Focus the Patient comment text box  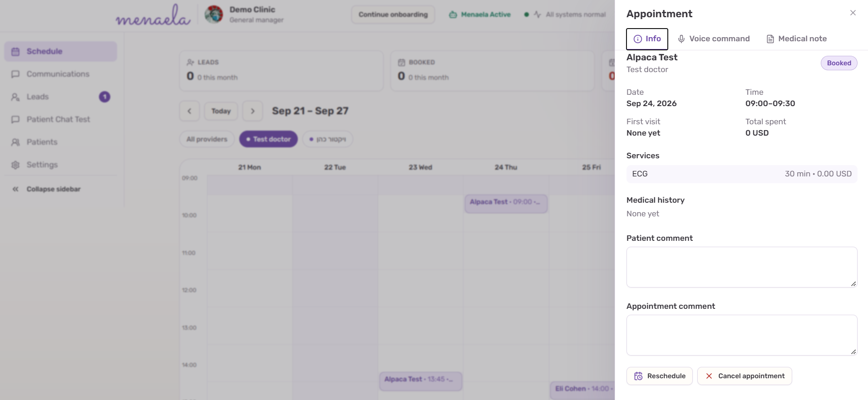pos(742,267)
